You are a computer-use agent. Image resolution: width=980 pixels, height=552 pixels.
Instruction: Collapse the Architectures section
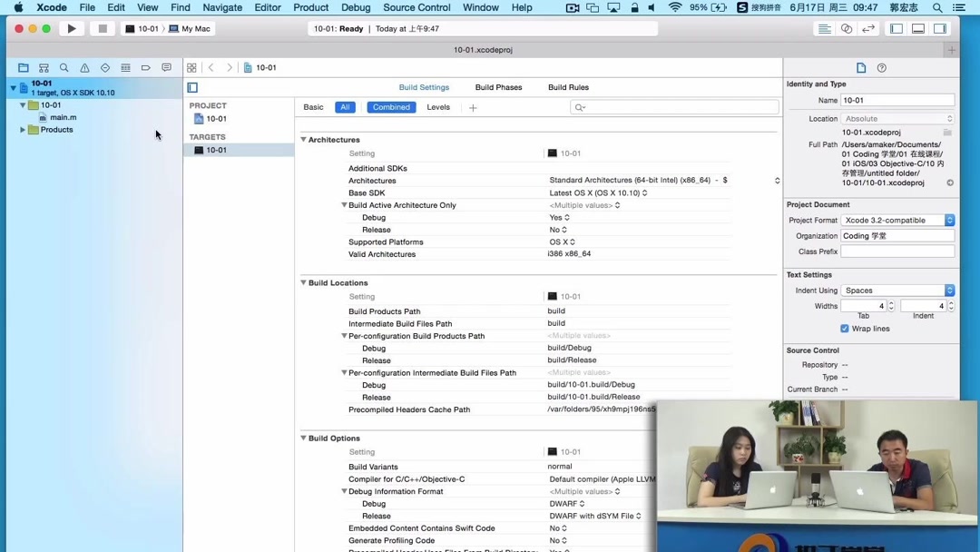click(304, 140)
